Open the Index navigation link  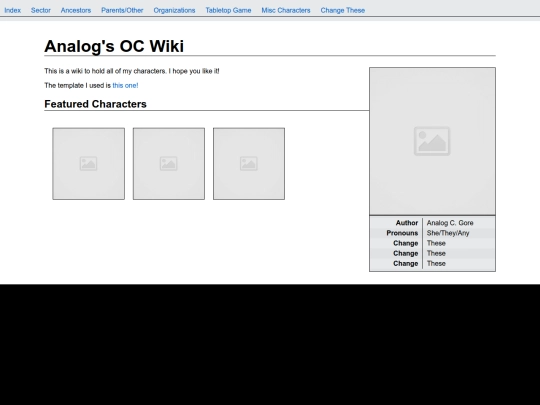pyautogui.click(x=12, y=10)
